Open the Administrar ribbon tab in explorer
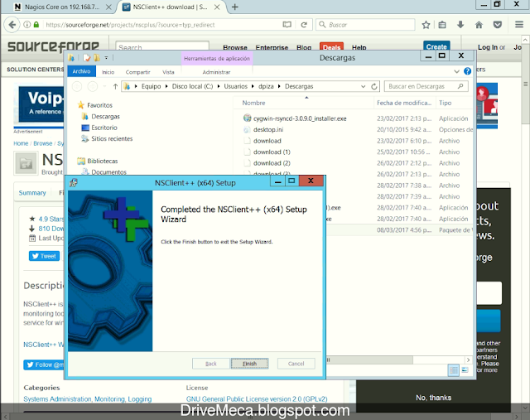 click(216, 72)
